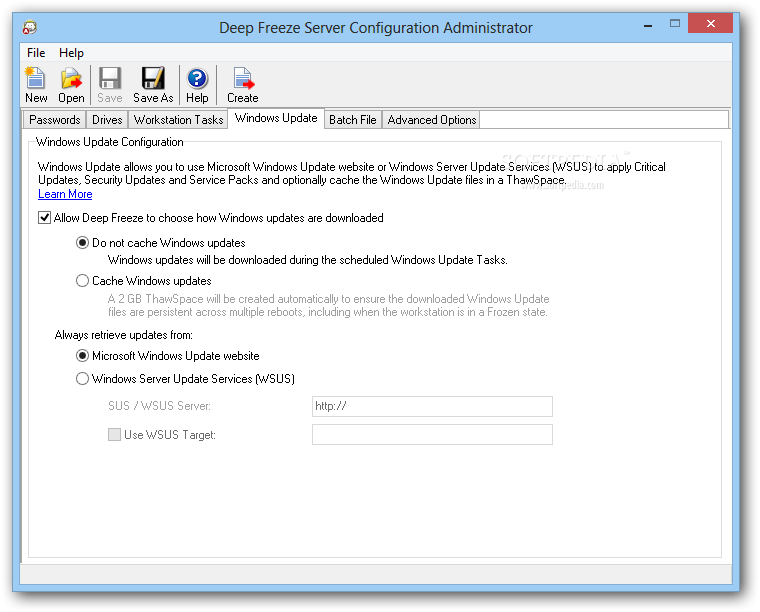Switch to the Passwords tab
This screenshot has height=612, width=760.
point(54,120)
